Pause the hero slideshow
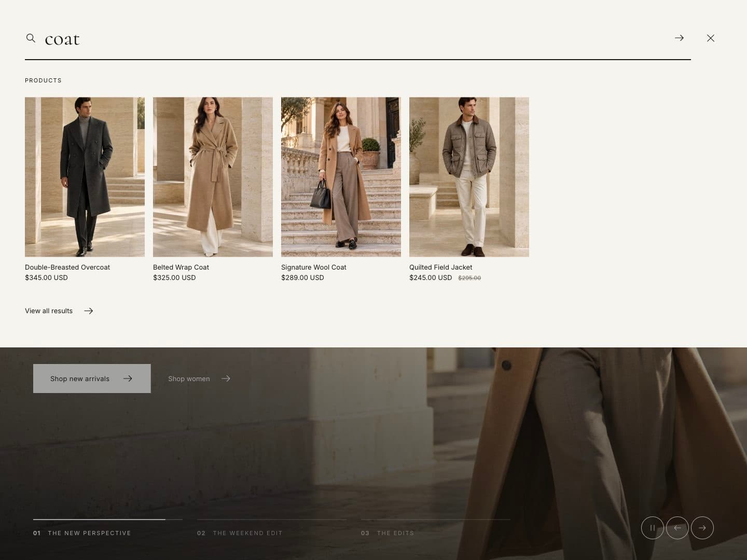Screen dimensions: 747x560 pyautogui.click(x=653, y=528)
